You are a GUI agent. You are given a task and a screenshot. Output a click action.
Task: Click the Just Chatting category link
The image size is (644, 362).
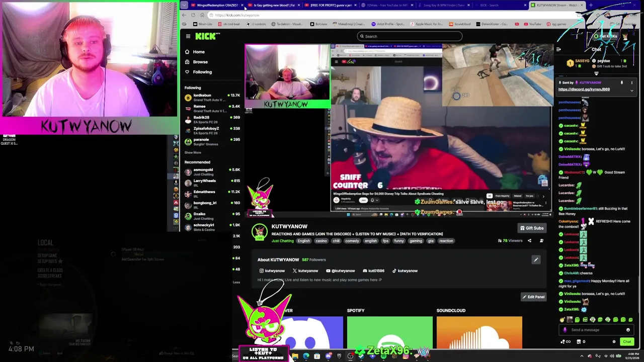[282, 241]
